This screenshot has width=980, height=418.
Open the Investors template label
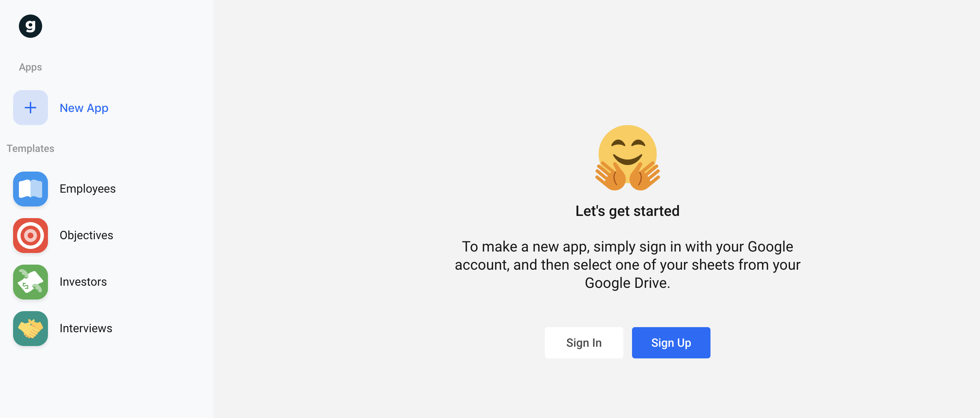click(83, 282)
